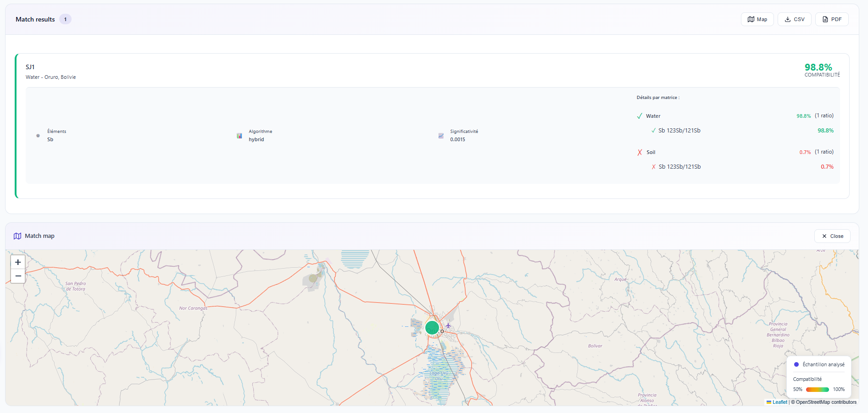Click the airport icon on the map

448,325
